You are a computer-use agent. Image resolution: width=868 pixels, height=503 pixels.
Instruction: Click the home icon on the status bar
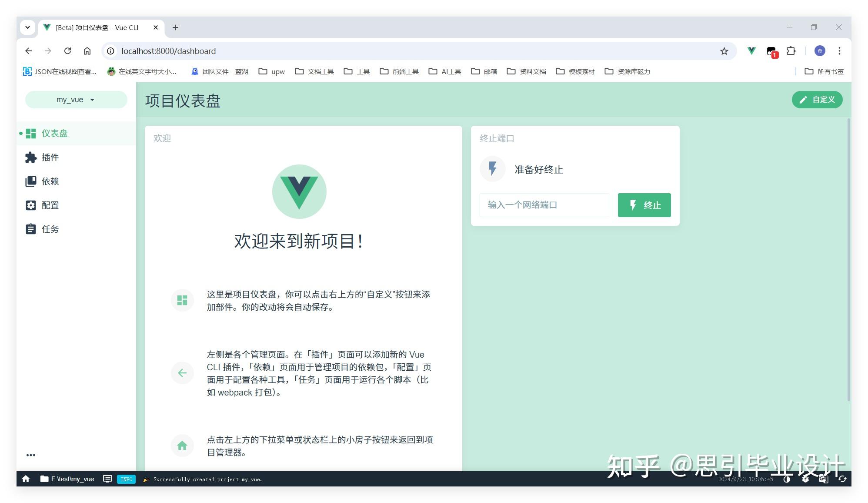(26, 479)
